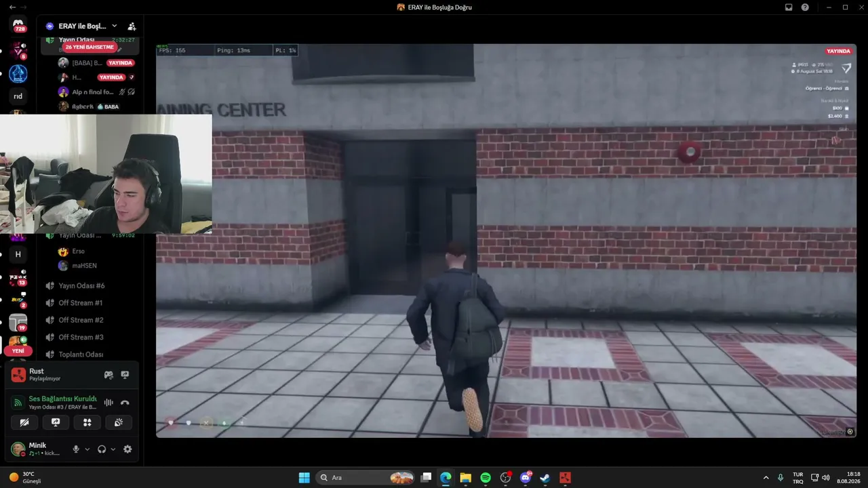The height and width of the screenshot is (488, 868).
Task: Open the weather widget showing 30°C Güneşli
Action: (x=26, y=478)
